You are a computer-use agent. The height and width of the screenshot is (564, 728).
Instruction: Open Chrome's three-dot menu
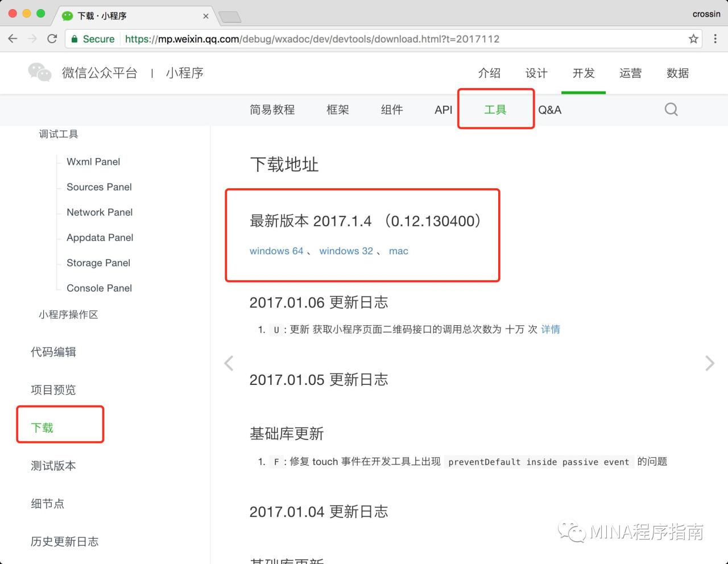[x=715, y=39]
